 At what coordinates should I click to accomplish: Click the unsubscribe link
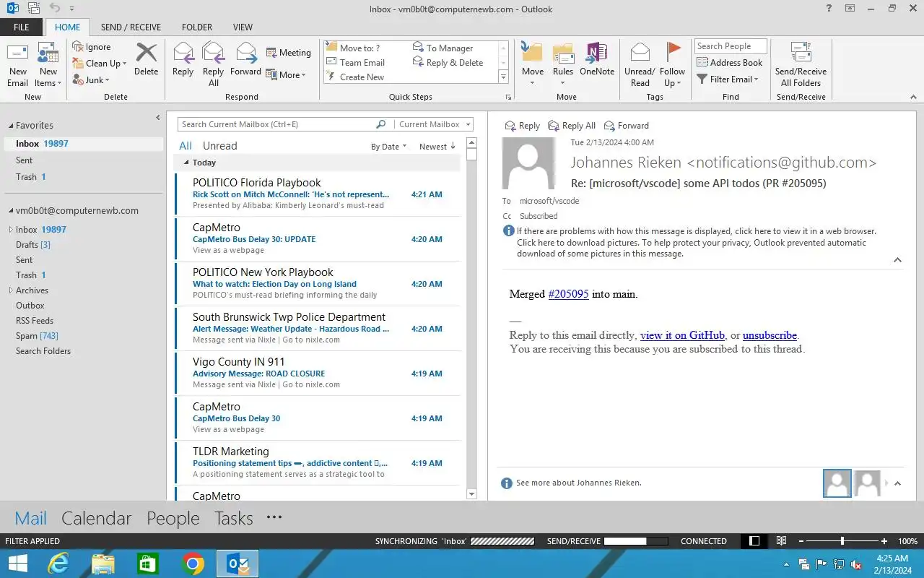point(770,335)
